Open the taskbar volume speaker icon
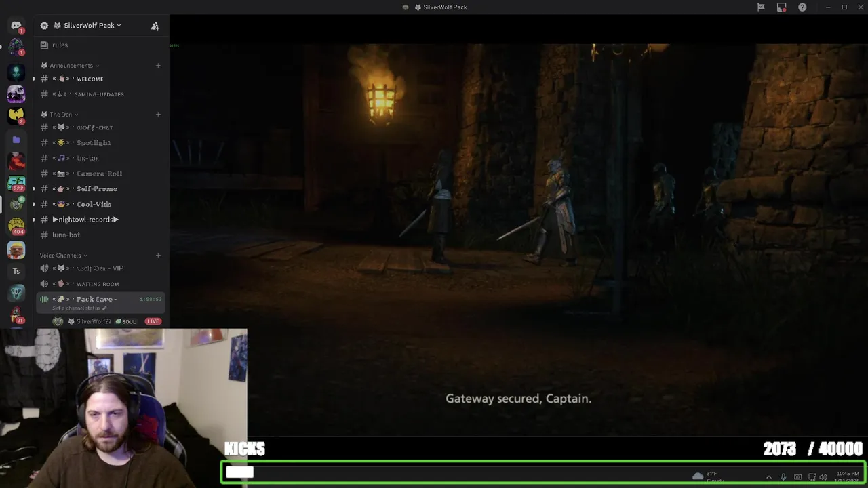The height and width of the screenshot is (488, 868). pos(823,477)
